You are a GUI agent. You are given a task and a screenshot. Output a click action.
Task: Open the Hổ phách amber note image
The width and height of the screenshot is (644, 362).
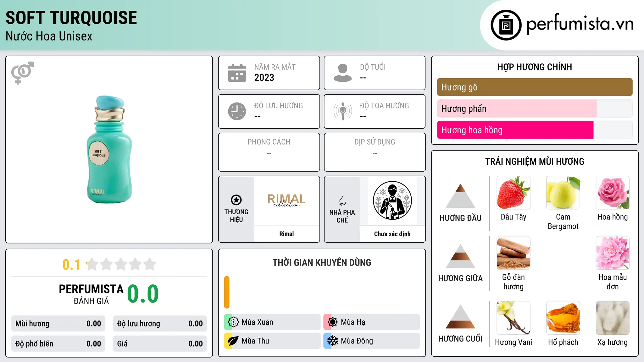pos(563,318)
